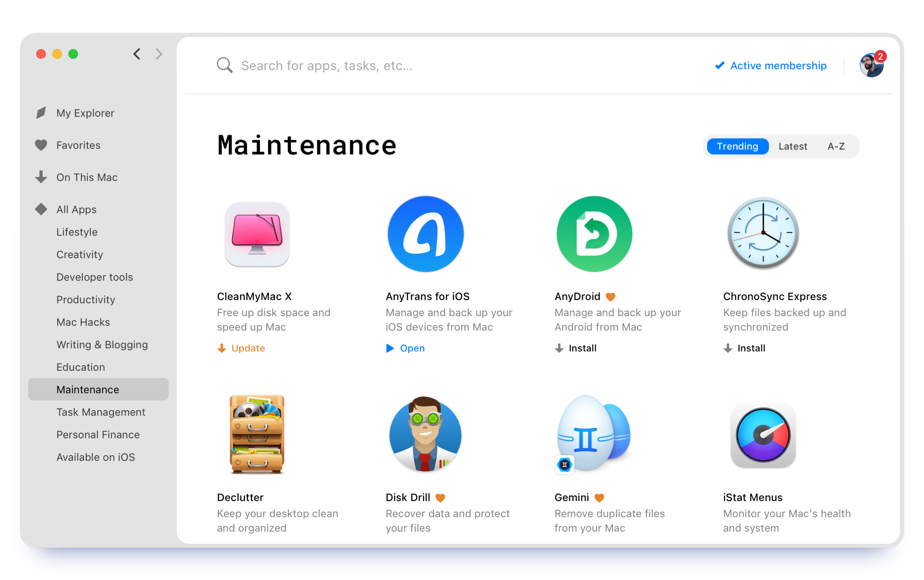
Task: Switch sorting to the Latest tab
Action: click(x=792, y=146)
